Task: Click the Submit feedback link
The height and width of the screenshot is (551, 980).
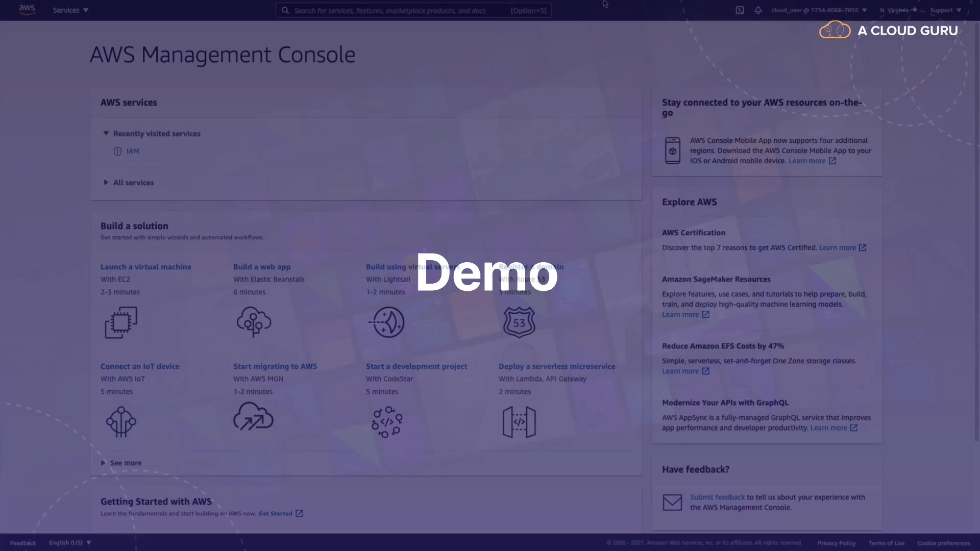Action: (717, 497)
